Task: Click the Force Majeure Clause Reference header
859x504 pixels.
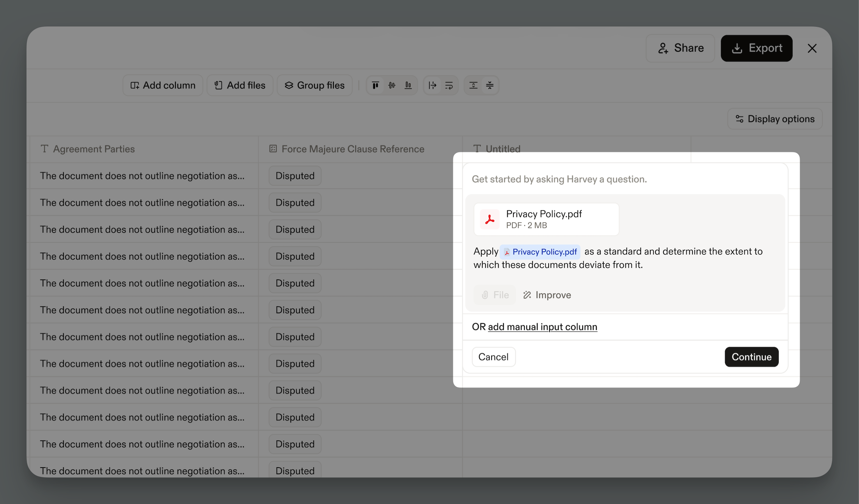Action: (360, 149)
